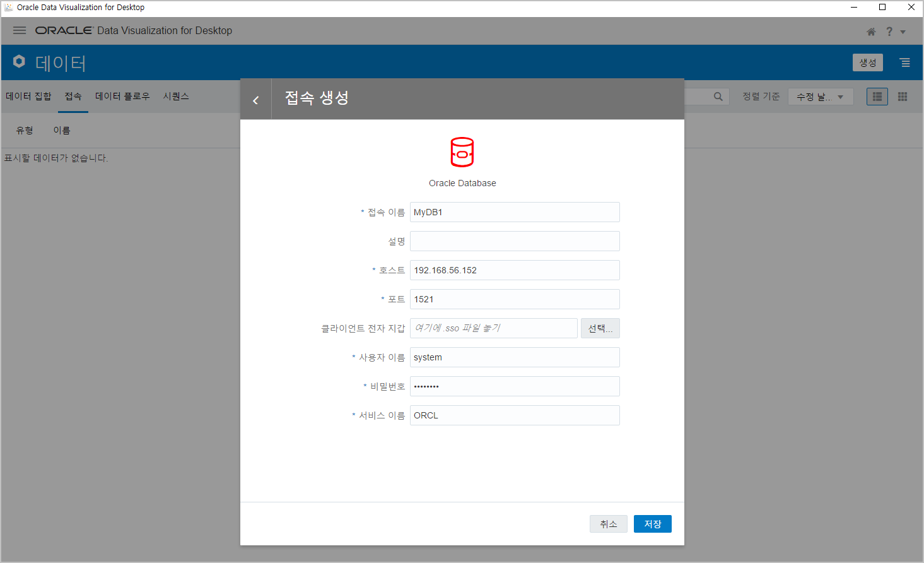Open the 수정 날 sort dropdown
The image size is (924, 563).
tap(821, 97)
